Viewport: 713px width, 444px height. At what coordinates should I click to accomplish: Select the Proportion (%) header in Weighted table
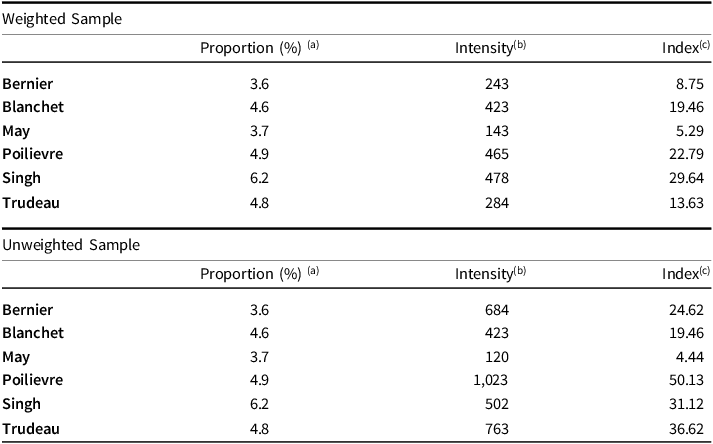click(x=251, y=48)
